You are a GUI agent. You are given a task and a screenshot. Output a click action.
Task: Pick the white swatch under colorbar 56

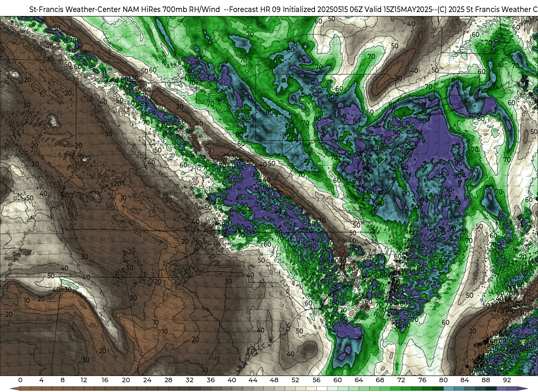[322, 389]
